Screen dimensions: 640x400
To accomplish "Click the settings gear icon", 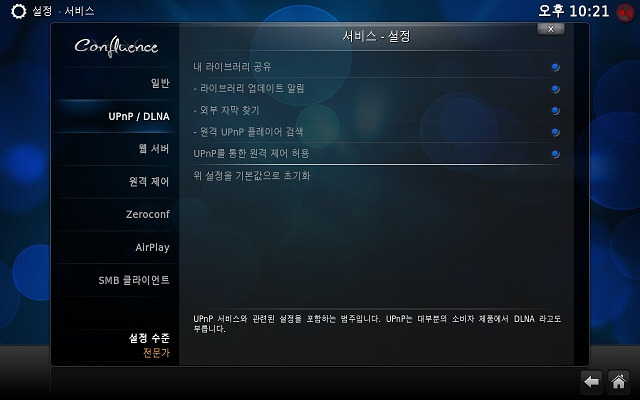I will coord(18,11).
